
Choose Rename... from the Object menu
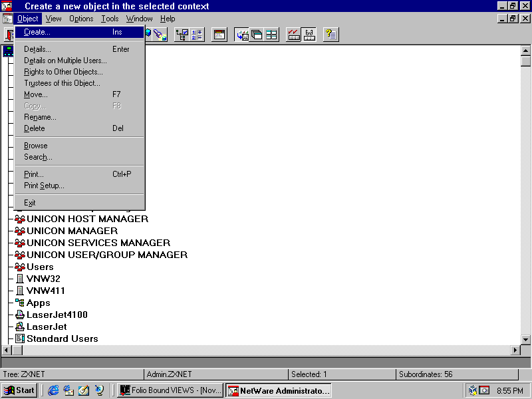coord(80,118)
